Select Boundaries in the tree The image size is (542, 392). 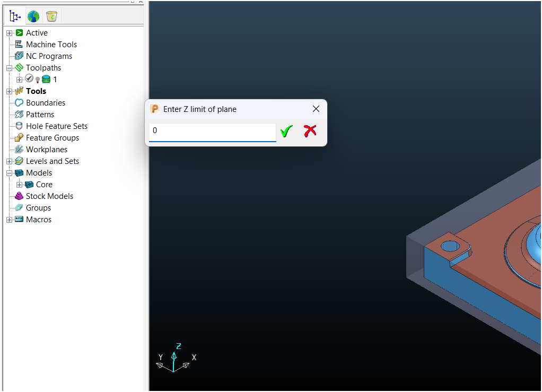(x=46, y=103)
